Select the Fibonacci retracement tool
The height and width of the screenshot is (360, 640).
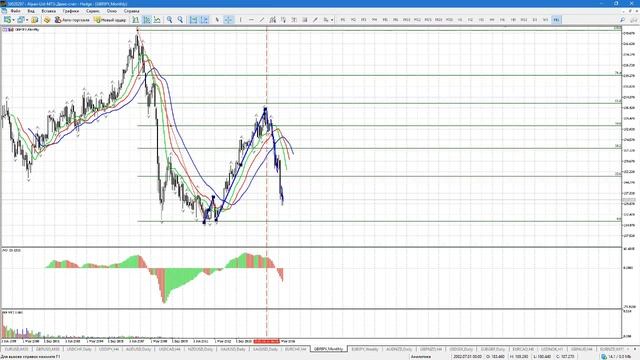[x=283, y=20]
